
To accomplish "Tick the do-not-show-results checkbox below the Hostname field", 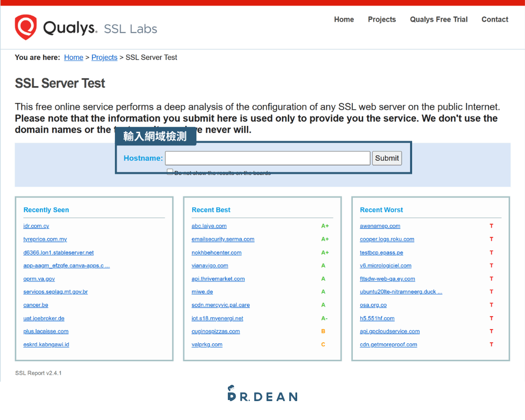I will [x=170, y=172].
